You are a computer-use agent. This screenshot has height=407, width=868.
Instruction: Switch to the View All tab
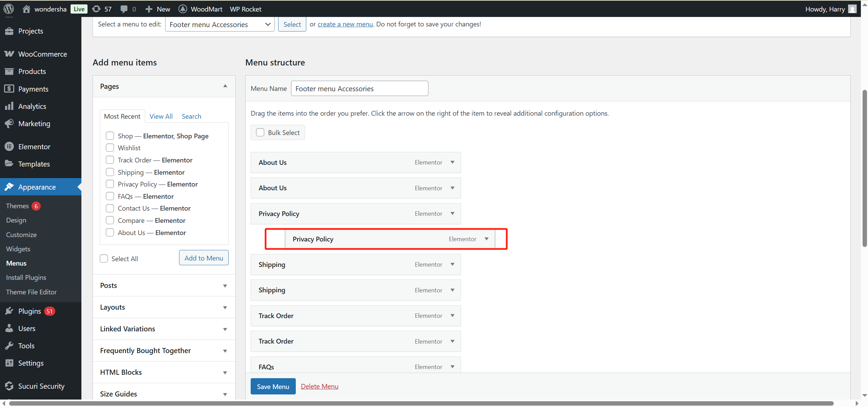click(161, 116)
